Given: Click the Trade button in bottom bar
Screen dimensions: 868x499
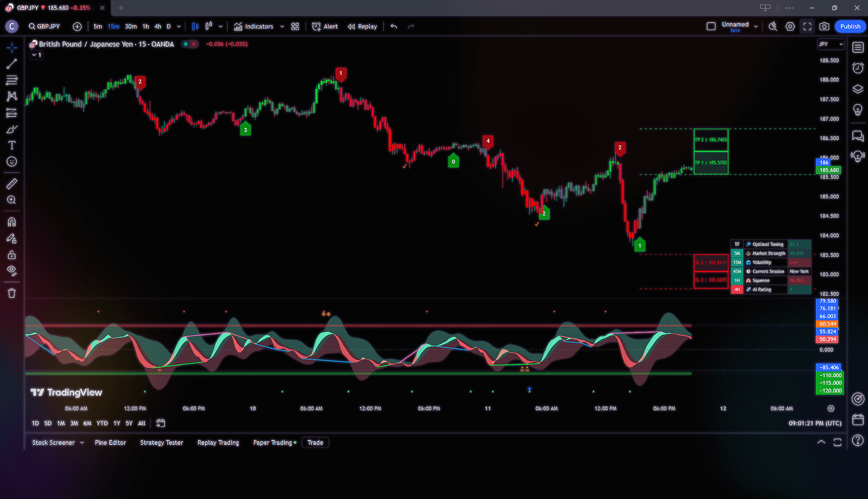Looking at the screenshot, I should [x=315, y=443].
